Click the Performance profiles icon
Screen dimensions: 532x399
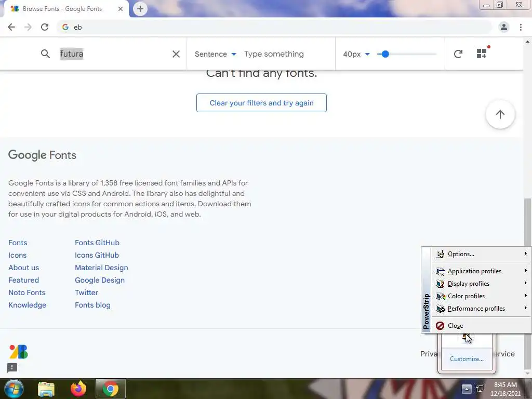(x=440, y=309)
